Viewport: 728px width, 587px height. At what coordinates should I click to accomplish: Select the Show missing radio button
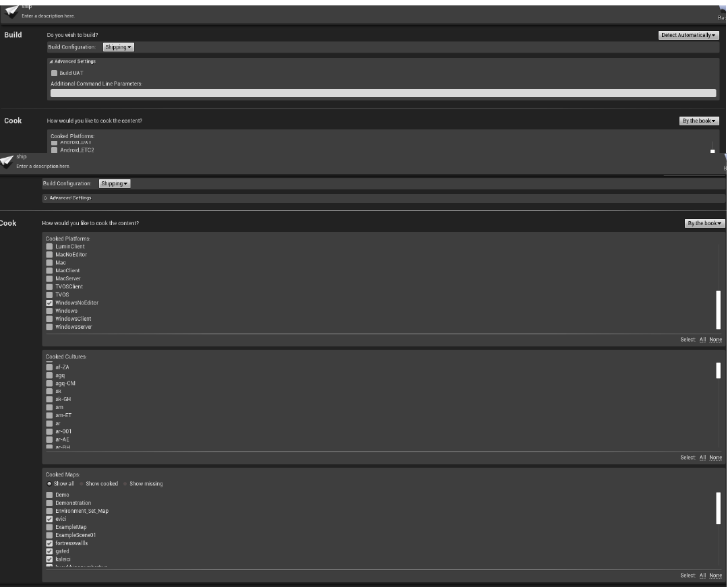click(125, 483)
